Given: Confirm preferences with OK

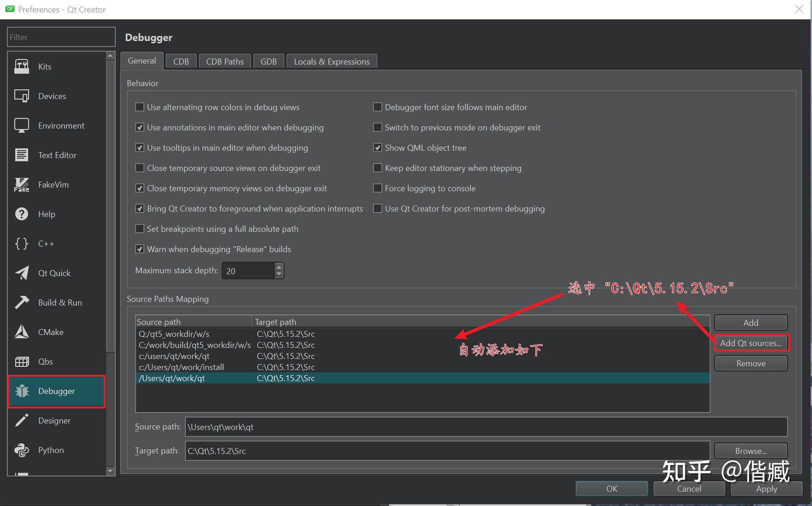Looking at the screenshot, I should (612, 489).
